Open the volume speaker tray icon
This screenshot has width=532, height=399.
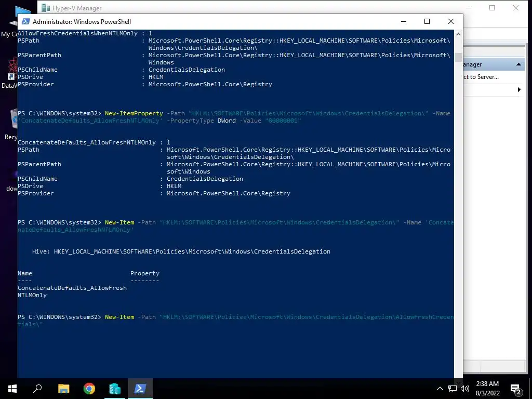465,389
